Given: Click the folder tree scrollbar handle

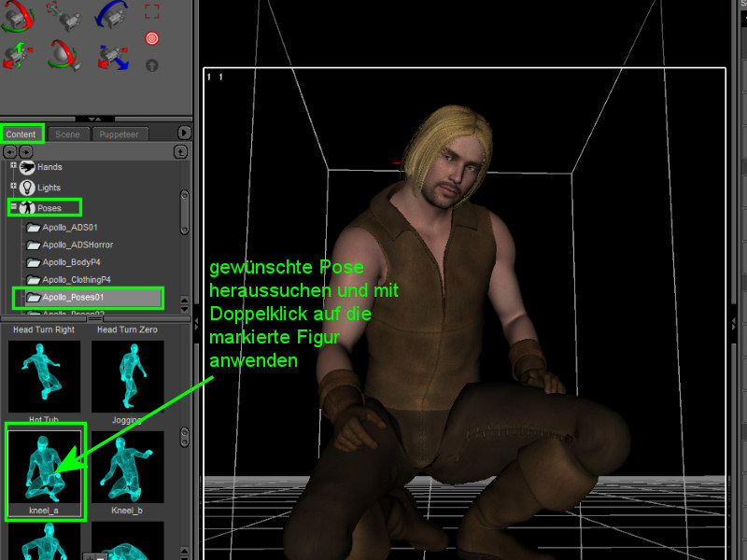Looking at the screenshot, I should (x=184, y=212).
